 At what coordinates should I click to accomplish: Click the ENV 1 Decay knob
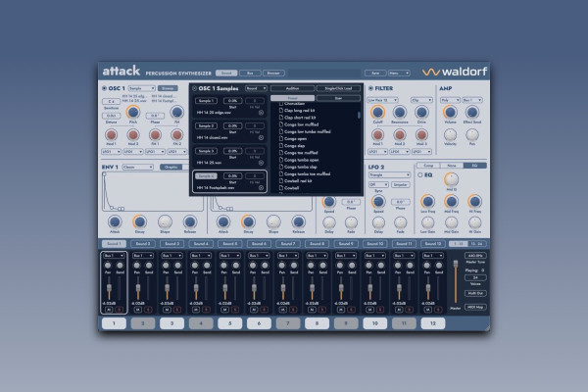pos(139,221)
